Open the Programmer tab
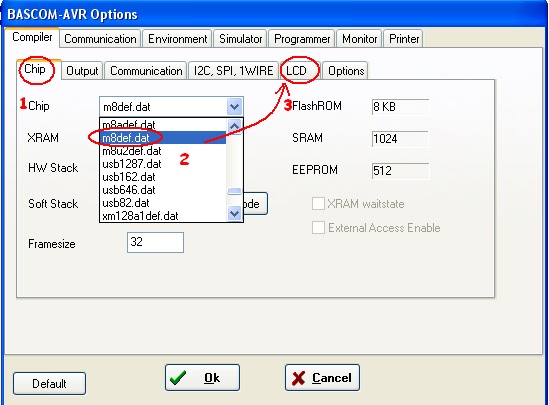The image size is (549, 405). 302,39
